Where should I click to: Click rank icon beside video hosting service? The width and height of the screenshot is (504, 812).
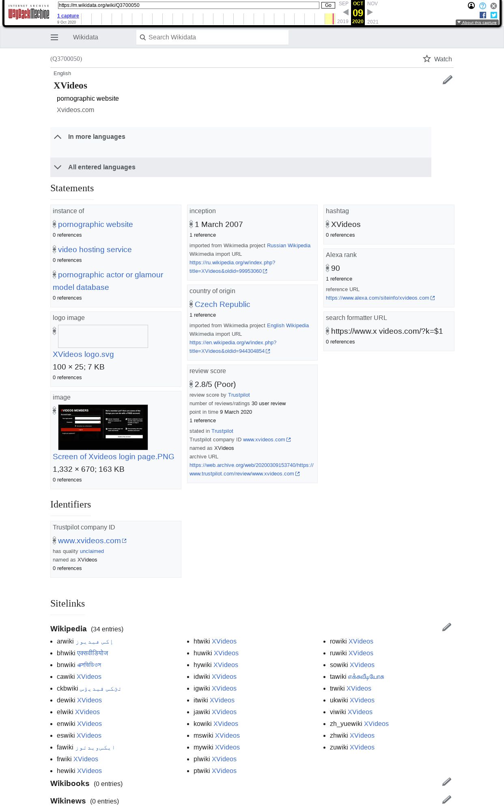54,249
